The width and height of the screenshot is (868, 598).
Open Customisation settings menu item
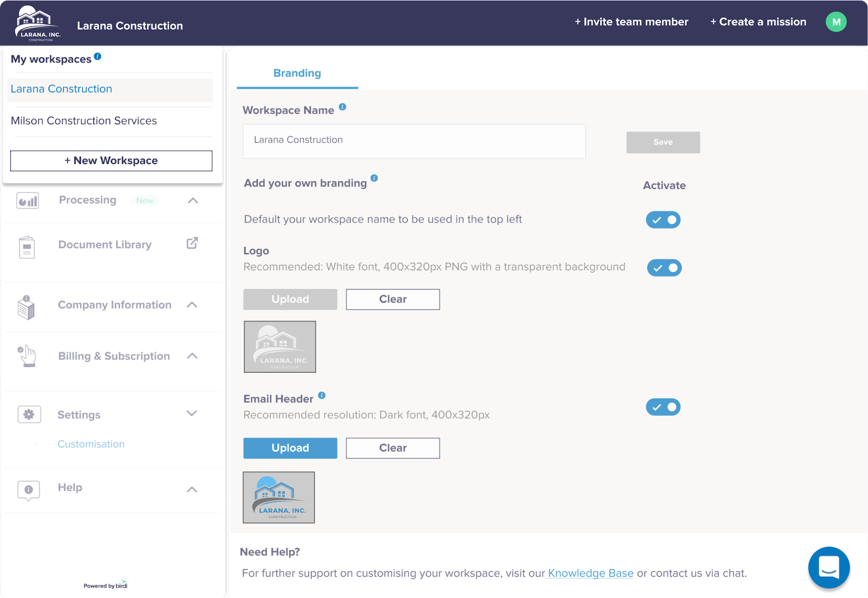click(x=91, y=444)
